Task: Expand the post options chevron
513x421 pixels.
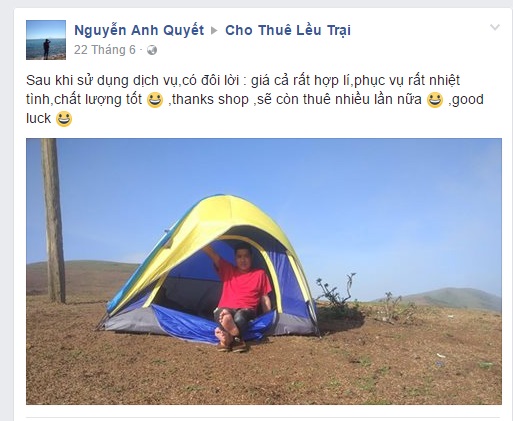Action: (x=495, y=27)
